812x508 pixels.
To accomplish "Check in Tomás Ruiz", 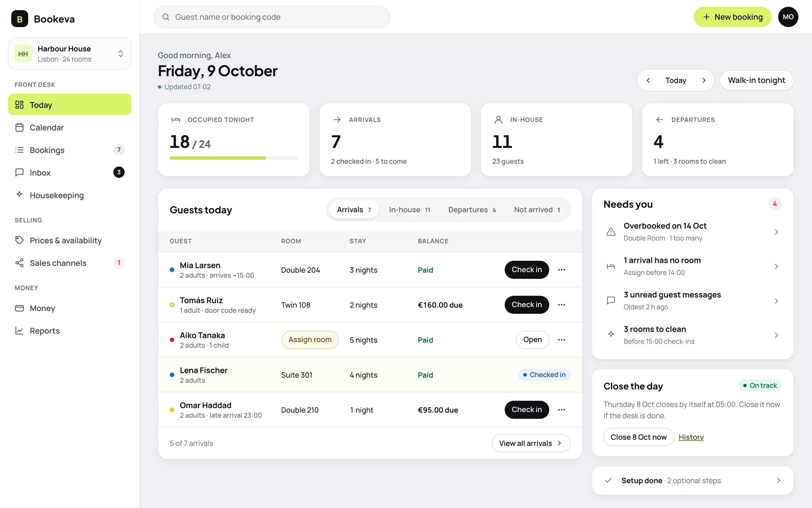I will click(526, 305).
